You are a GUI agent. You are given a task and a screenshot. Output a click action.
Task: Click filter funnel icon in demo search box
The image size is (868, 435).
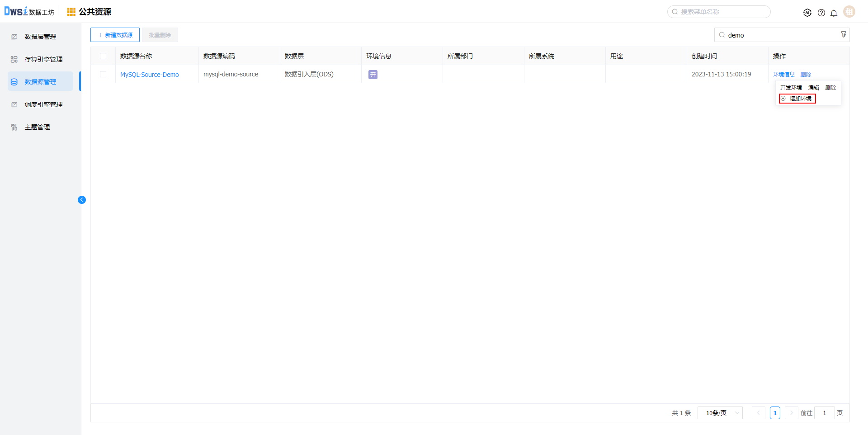pyautogui.click(x=843, y=35)
